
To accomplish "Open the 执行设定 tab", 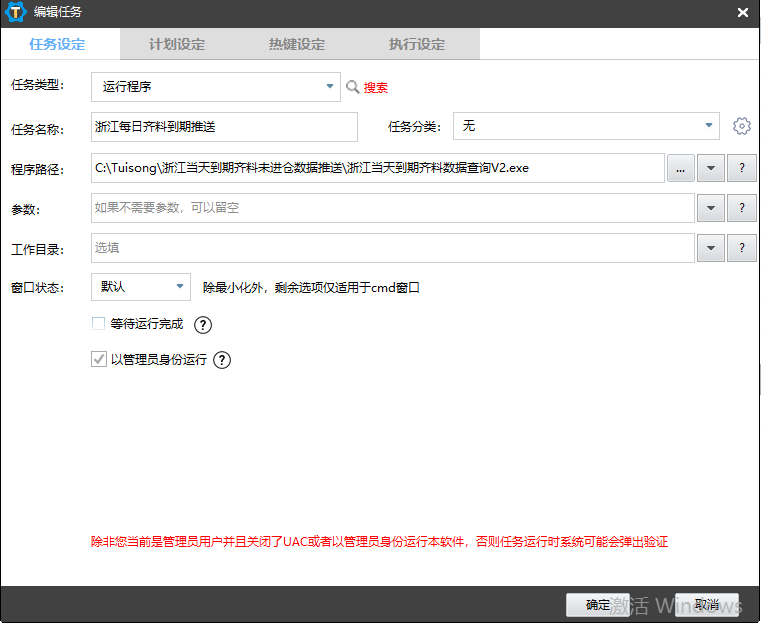I will 417,44.
